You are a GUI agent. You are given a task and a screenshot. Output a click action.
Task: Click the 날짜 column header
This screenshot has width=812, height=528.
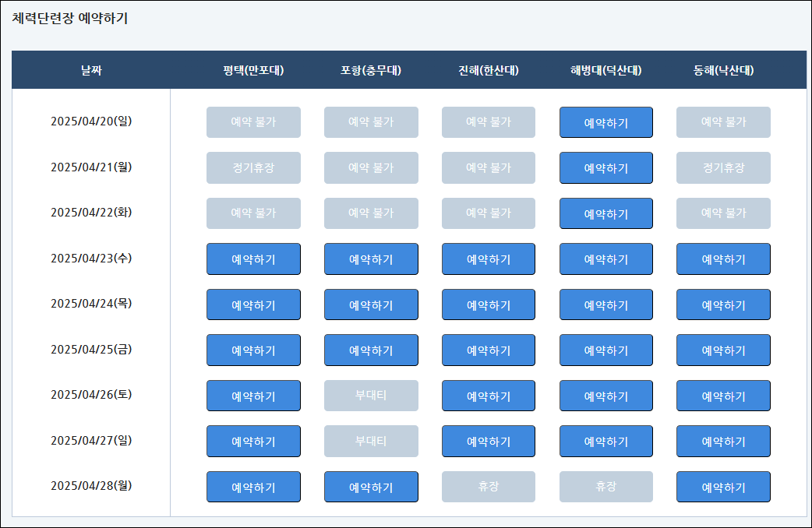click(91, 70)
